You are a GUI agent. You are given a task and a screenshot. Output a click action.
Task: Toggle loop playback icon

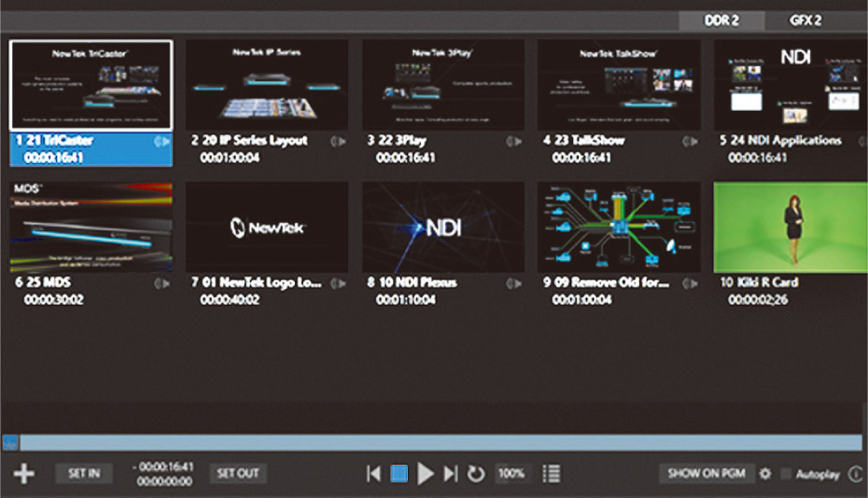click(476, 474)
